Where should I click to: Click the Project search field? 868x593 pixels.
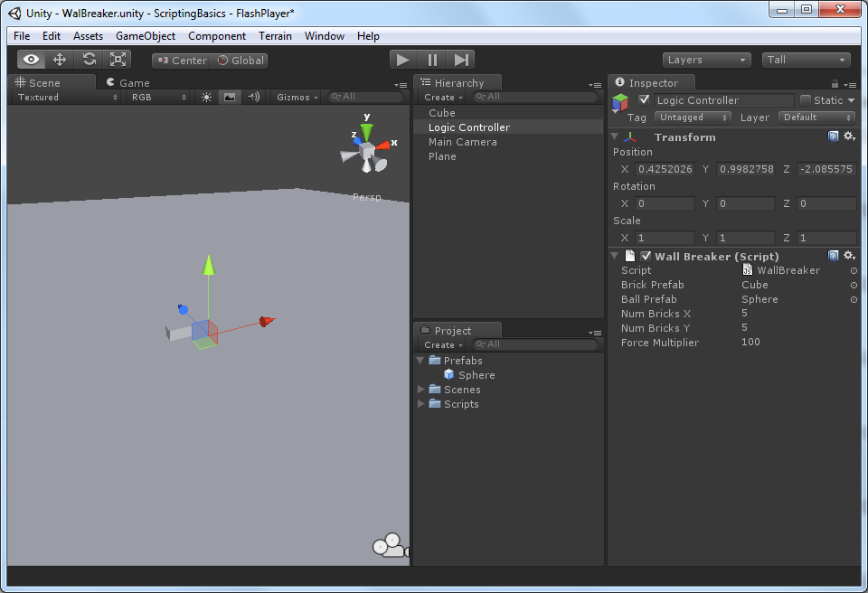[x=534, y=344]
